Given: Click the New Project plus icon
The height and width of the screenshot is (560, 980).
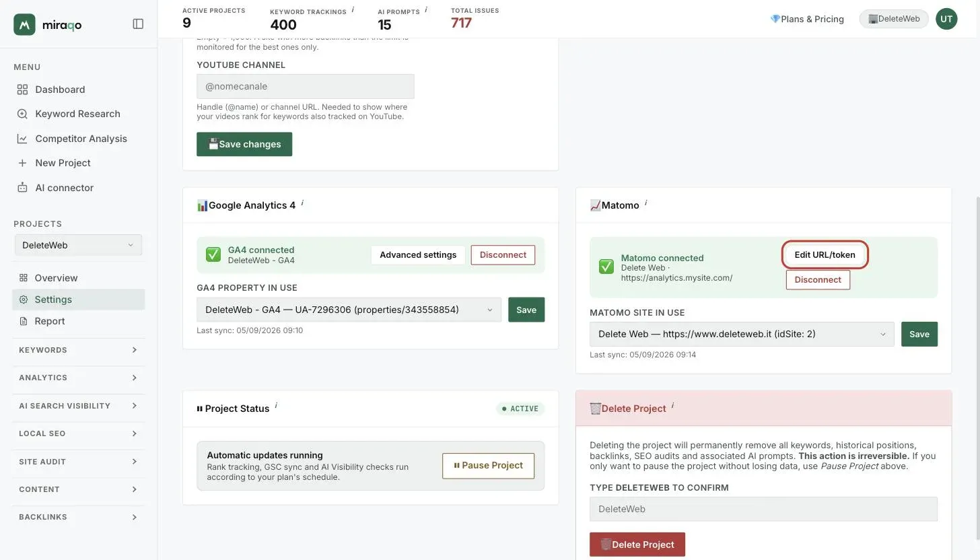Looking at the screenshot, I should [x=22, y=163].
